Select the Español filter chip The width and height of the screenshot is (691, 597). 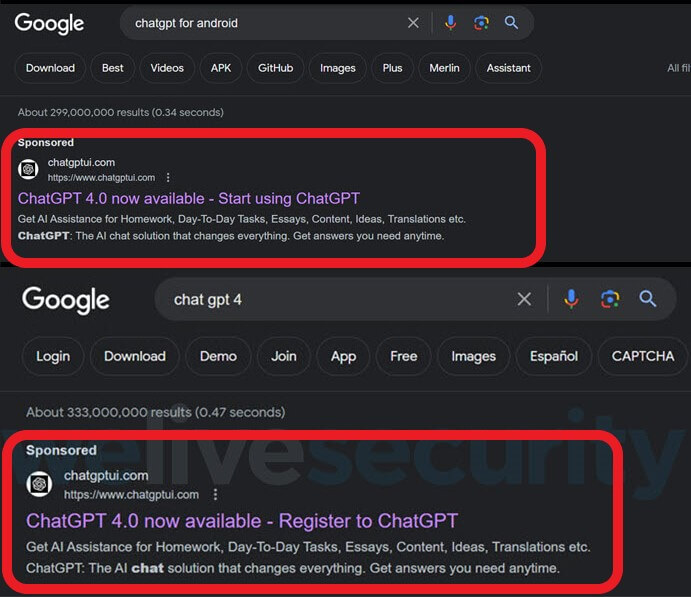click(554, 356)
